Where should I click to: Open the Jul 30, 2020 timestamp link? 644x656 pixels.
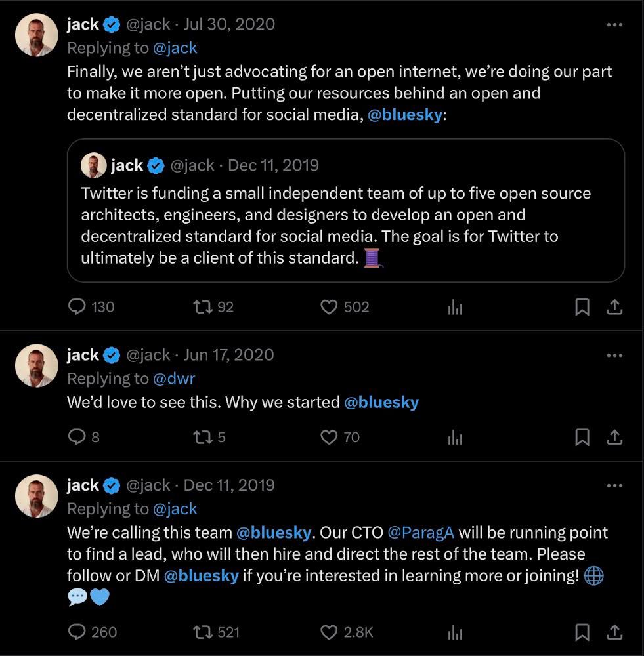coord(229,24)
